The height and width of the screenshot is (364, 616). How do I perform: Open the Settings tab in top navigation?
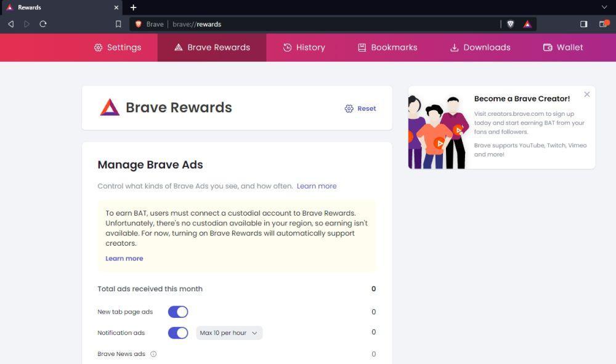click(118, 47)
